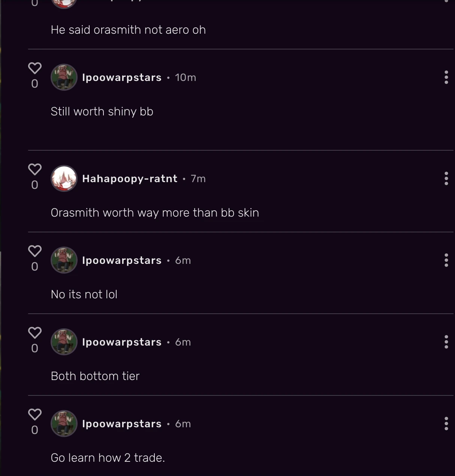455x476 pixels.
Task: Open options menu for "Both bottom tier"
Action: [x=446, y=341]
